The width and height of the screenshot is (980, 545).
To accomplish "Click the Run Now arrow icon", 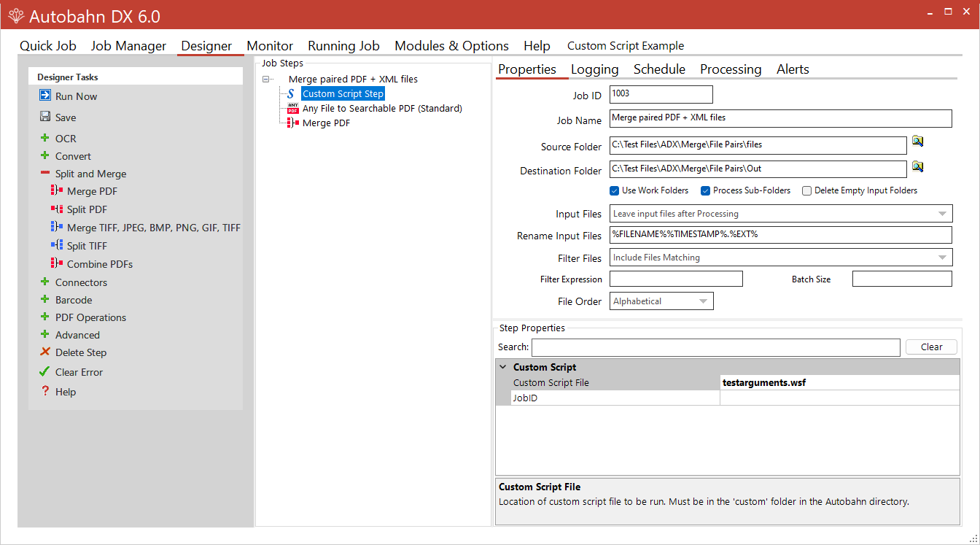I will [45, 96].
